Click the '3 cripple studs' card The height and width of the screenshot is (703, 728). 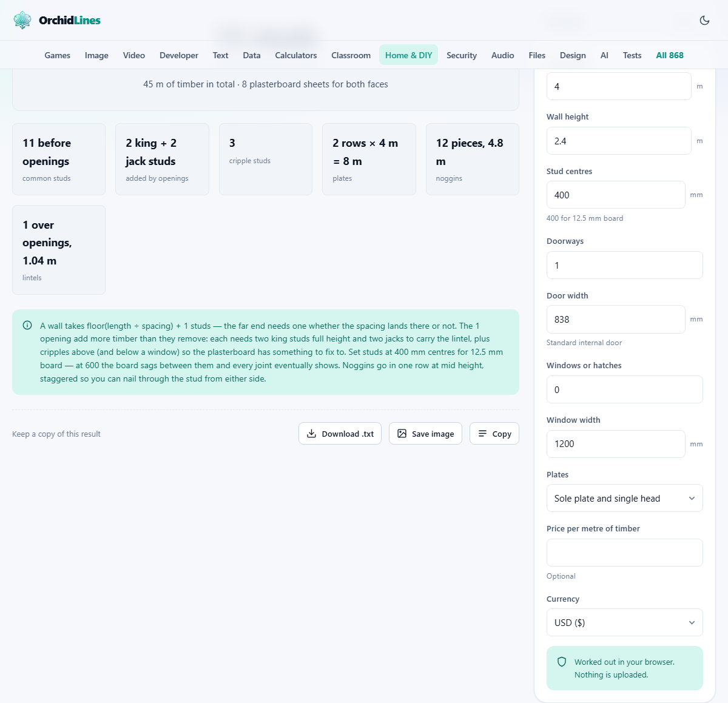(x=266, y=160)
